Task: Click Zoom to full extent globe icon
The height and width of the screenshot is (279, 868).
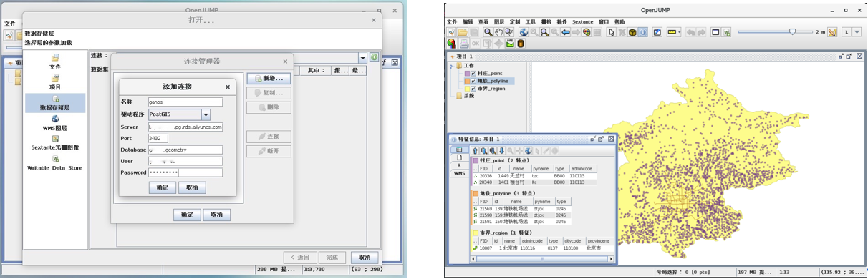Action: tap(524, 32)
